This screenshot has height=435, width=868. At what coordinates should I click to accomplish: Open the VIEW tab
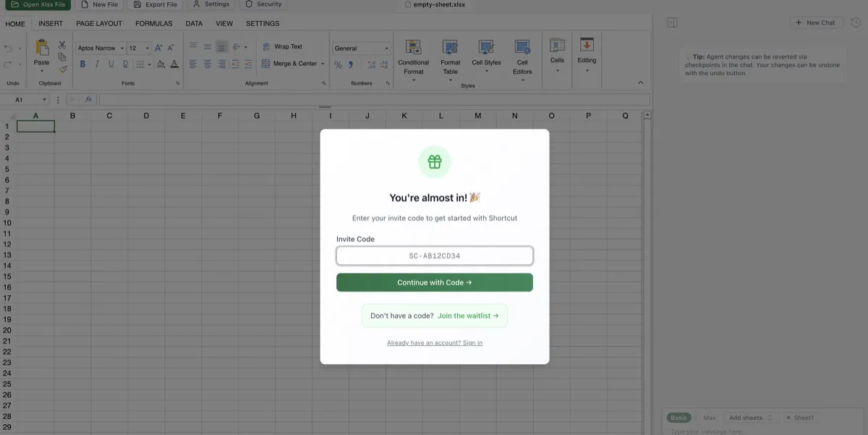pyautogui.click(x=224, y=23)
